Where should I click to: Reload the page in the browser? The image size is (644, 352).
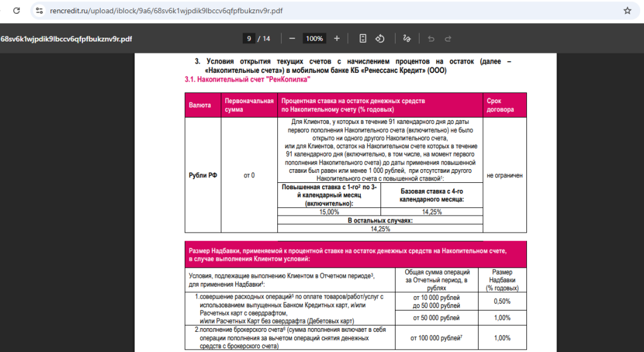pyautogui.click(x=16, y=11)
